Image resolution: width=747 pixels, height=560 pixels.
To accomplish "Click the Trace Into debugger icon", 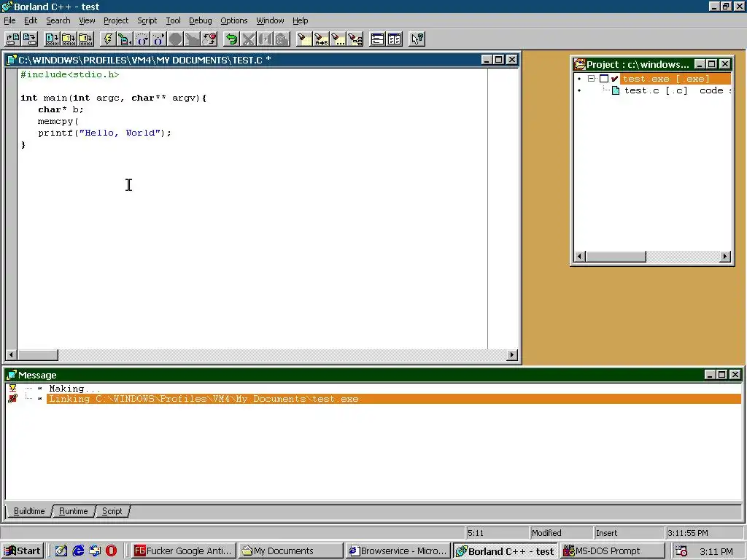I will coord(158,39).
